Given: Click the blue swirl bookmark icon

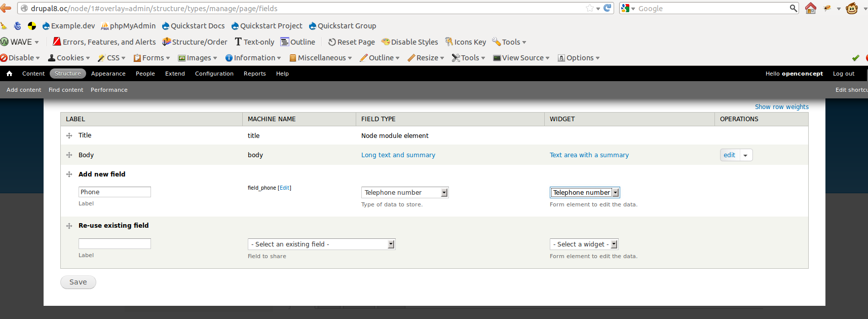Looking at the screenshot, I should click(18, 26).
